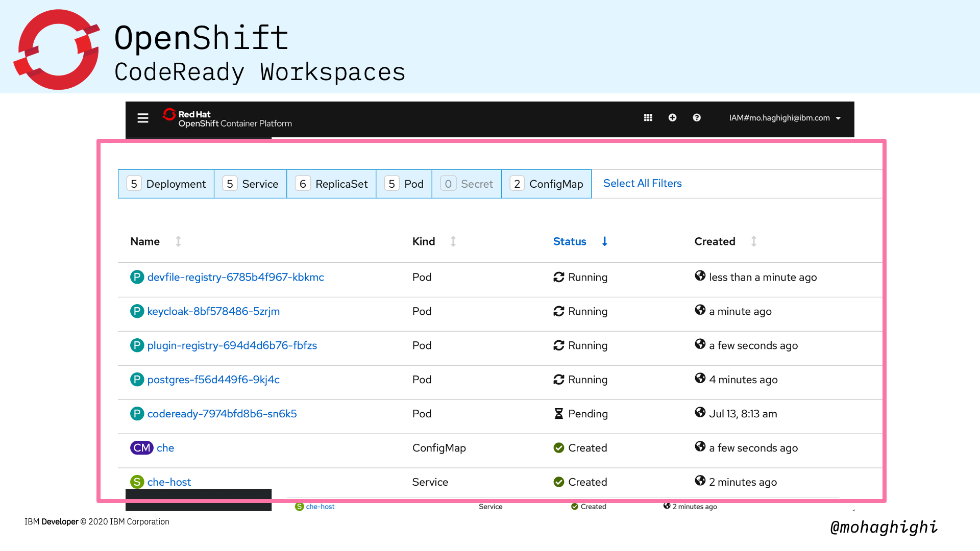The width and height of the screenshot is (980, 551).
Task: Click Running sync icon in keycloak row
Action: tap(559, 311)
